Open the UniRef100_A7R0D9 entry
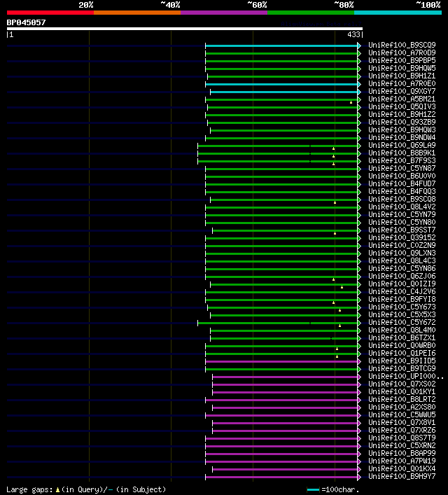The height and width of the screenshot is (495, 448). tap(402, 53)
